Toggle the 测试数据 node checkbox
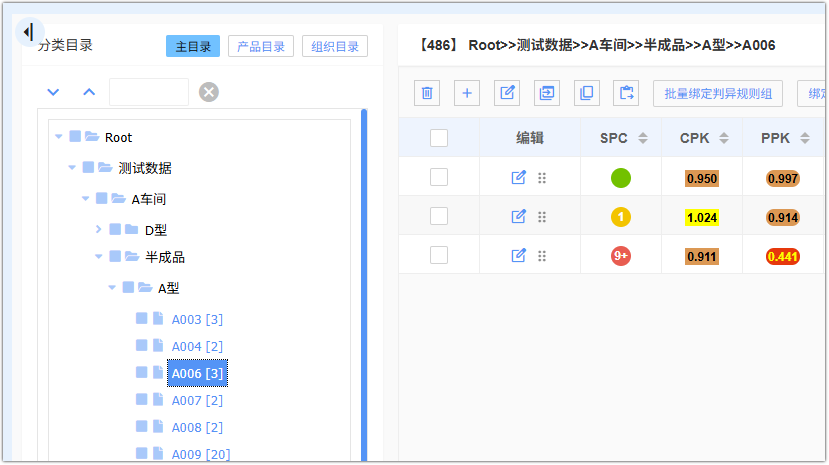This screenshot has height=465, width=829. click(88, 168)
